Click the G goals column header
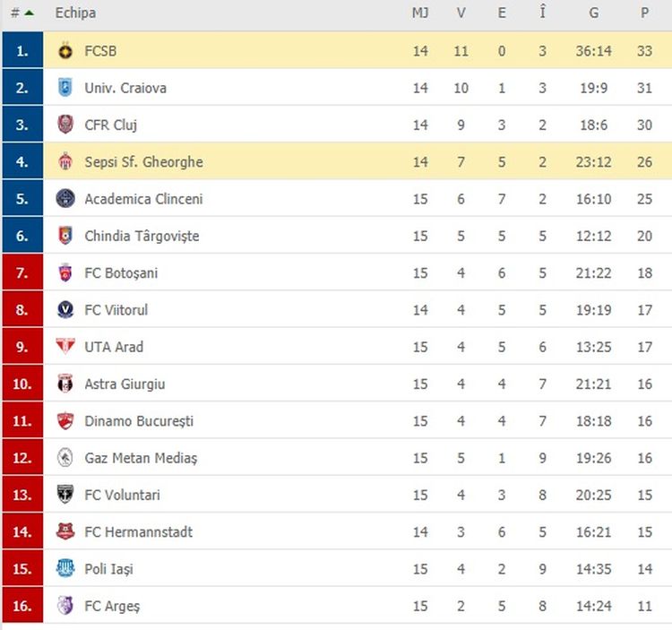 click(x=593, y=13)
